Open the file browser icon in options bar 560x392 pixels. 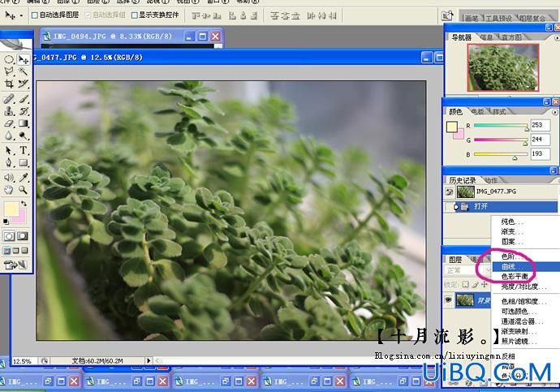(x=447, y=15)
